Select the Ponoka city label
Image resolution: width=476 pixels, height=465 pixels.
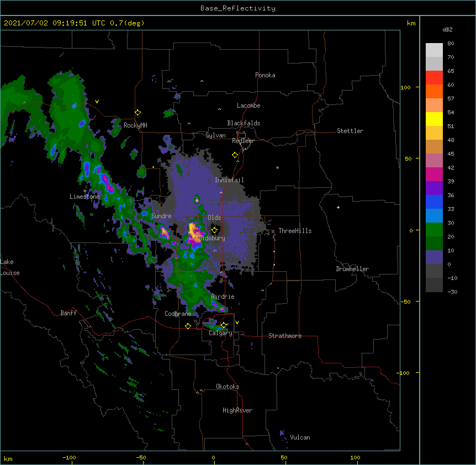coord(265,75)
